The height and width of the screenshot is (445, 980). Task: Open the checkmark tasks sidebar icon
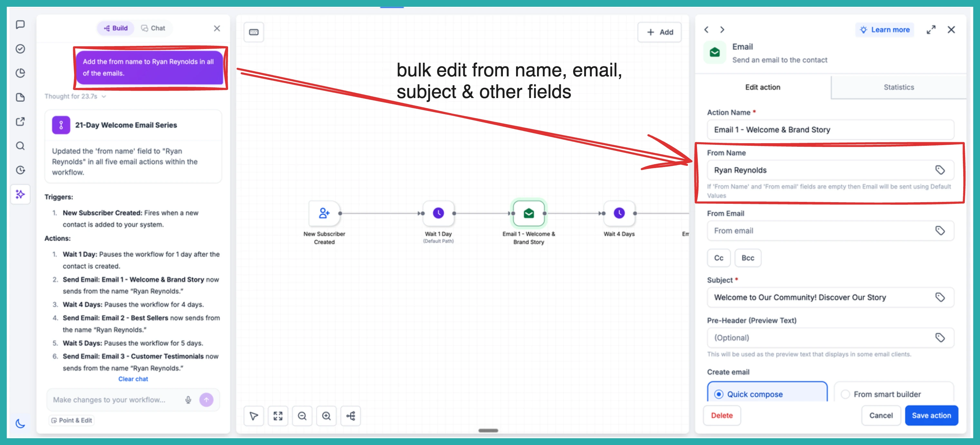21,49
